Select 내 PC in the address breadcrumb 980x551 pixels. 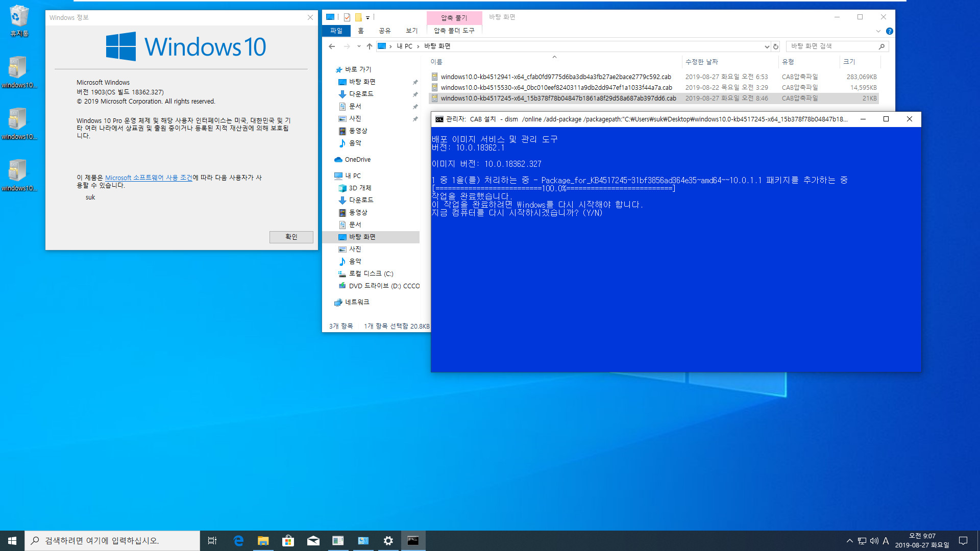click(x=405, y=46)
